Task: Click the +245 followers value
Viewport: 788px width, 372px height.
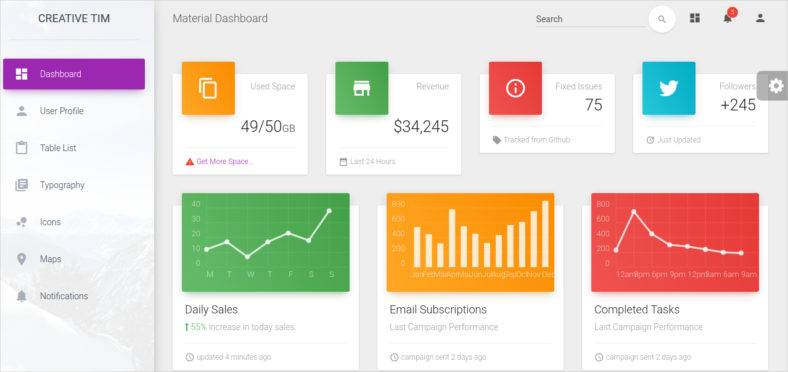Action: 738,105
